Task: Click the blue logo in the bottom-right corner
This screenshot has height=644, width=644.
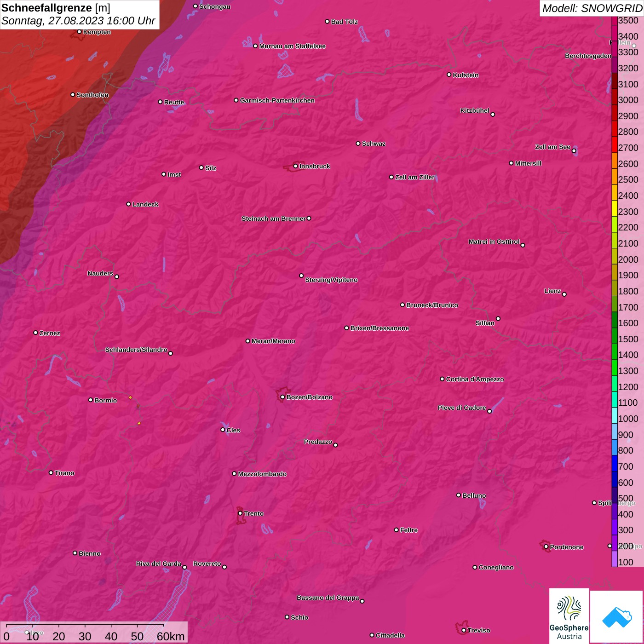Action: [x=617, y=617]
